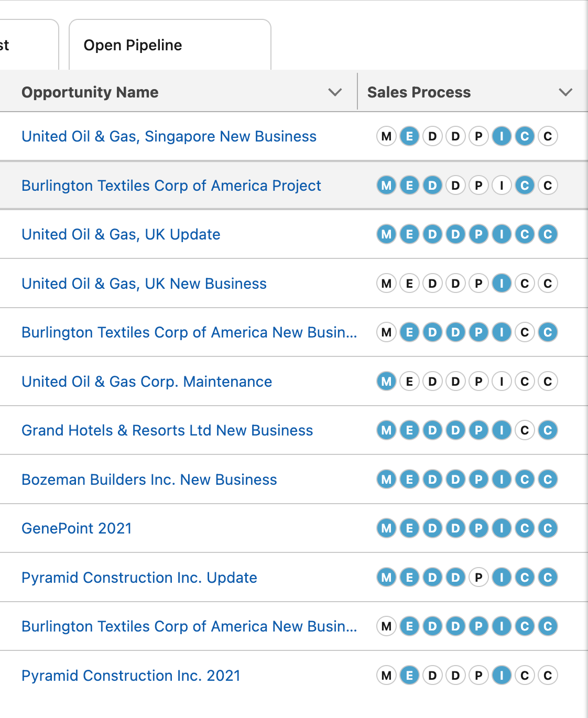This screenshot has width=588, height=718.
Task: Click the E badge for Bozeman Builders
Action: (x=409, y=480)
